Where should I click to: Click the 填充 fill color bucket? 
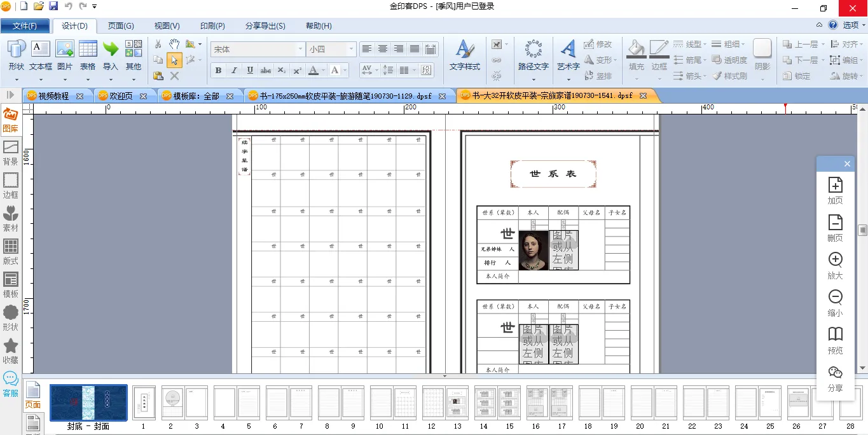[x=636, y=55]
